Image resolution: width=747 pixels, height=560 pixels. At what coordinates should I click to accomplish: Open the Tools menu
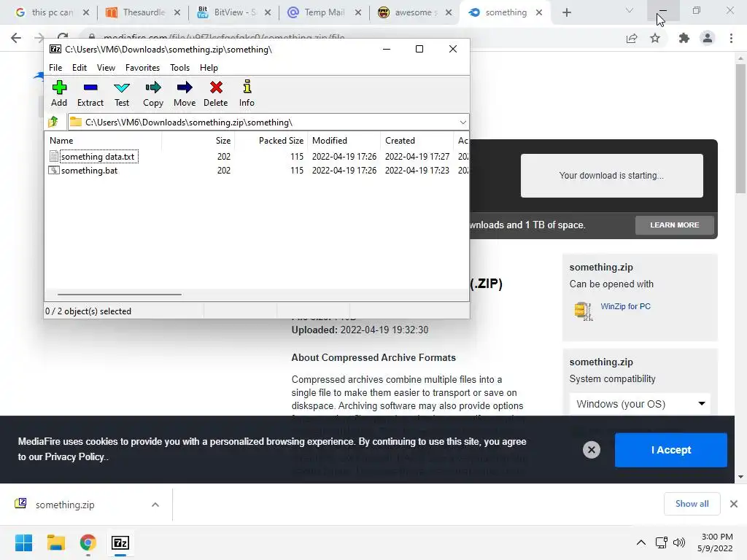coord(179,68)
